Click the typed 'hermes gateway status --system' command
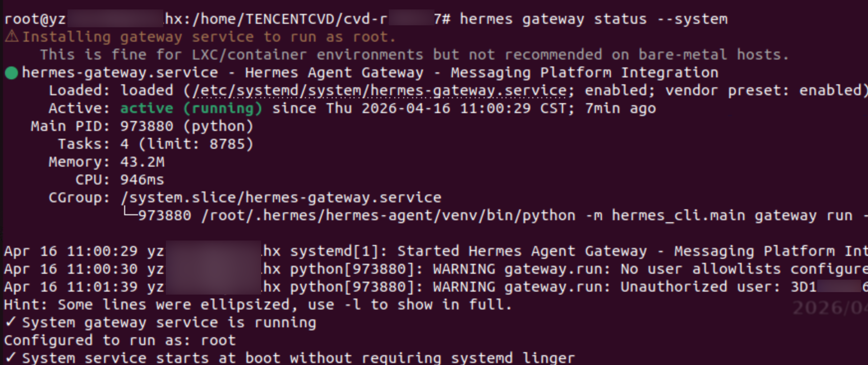This screenshot has height=365, width=868. (593, 19)
